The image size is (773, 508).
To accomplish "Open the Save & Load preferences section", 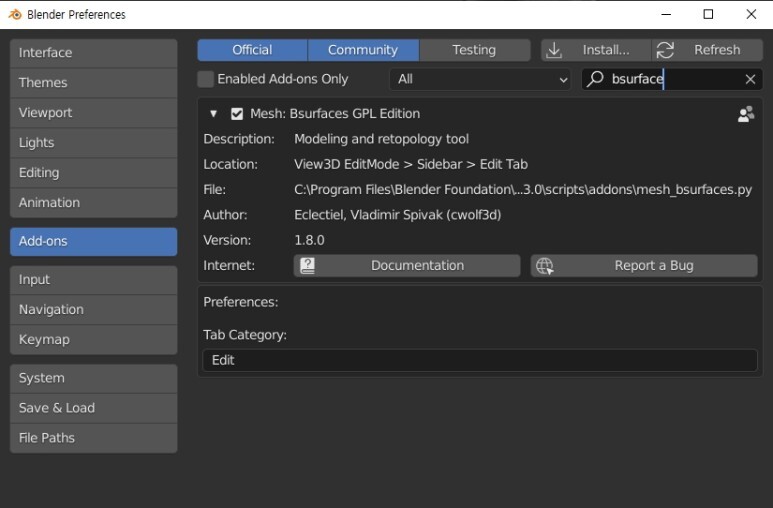I will [94, 408].
